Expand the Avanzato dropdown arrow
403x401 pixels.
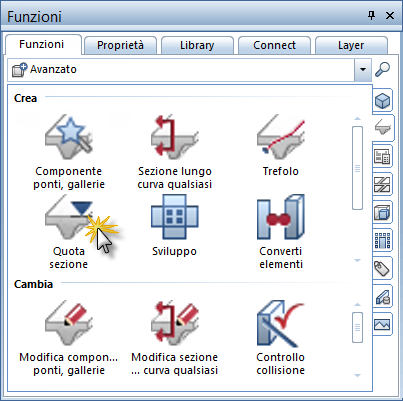click(363, 69)
